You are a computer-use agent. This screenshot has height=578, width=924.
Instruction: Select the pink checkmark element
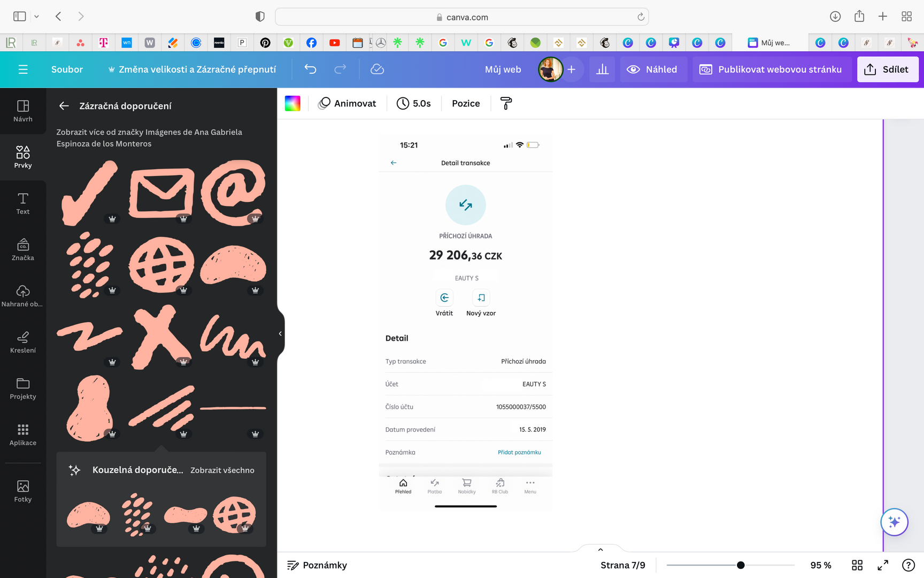(89, 193)
